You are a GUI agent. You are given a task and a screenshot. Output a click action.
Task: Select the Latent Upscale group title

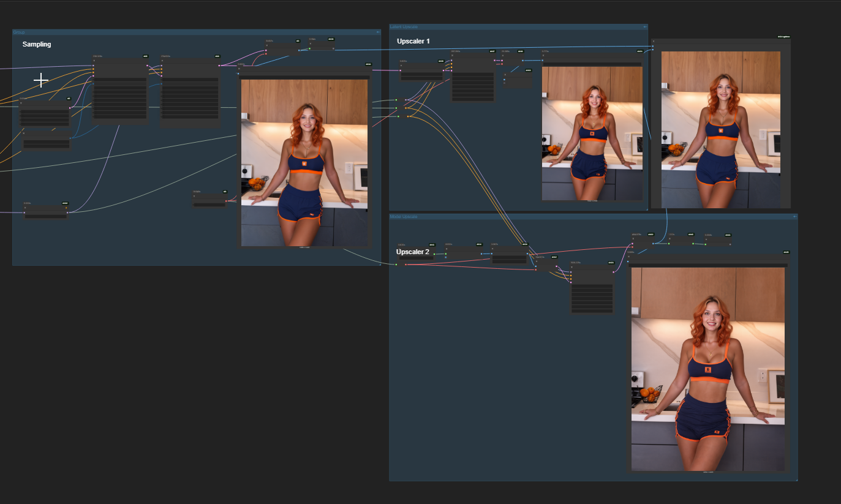tap(404, 27)
